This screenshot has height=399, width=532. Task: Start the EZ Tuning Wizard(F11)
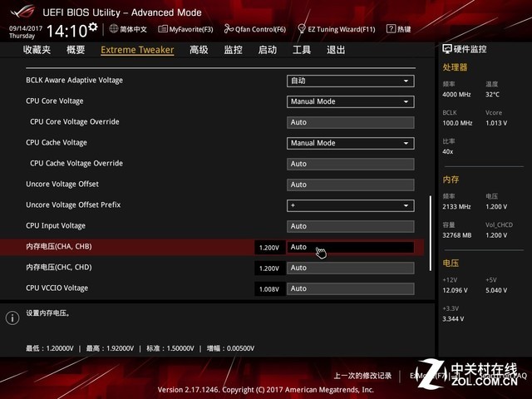pyautogui.click(x=302, y=29)
